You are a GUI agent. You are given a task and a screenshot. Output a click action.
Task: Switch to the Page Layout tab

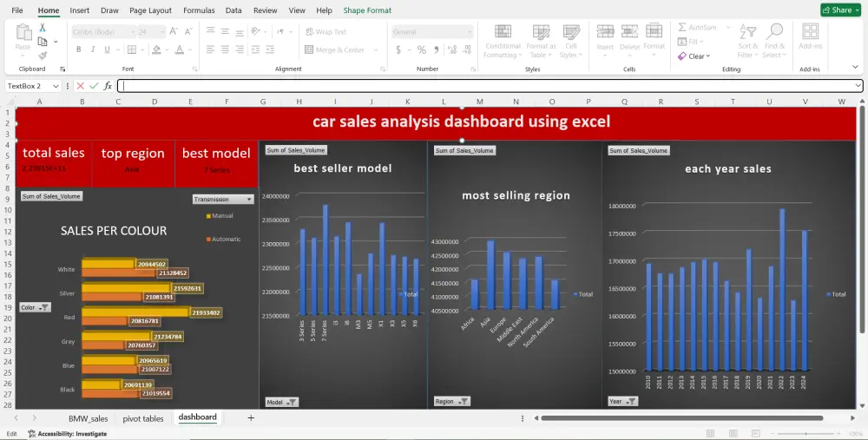click(x=150, y=10)
